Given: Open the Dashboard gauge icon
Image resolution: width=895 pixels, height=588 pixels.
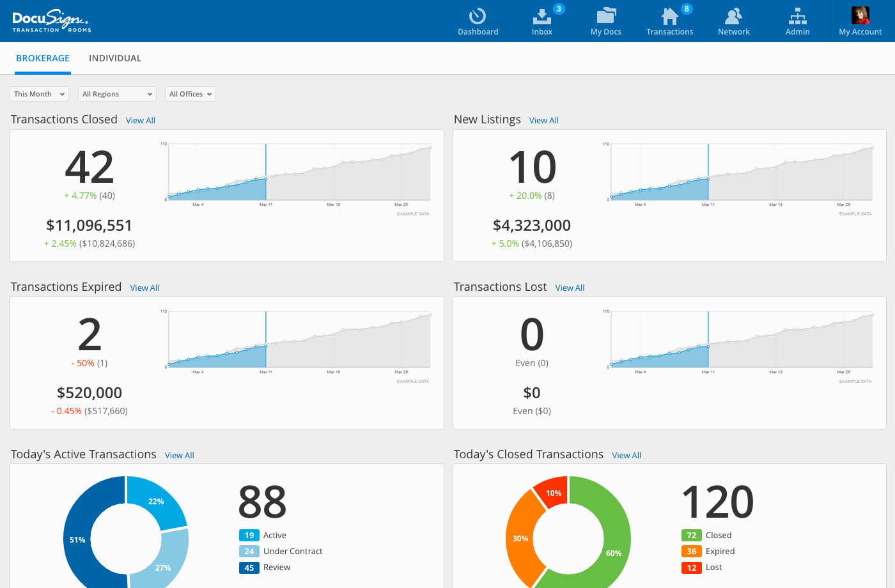Looking at the screenshot, I should click(x=478, y=16).
